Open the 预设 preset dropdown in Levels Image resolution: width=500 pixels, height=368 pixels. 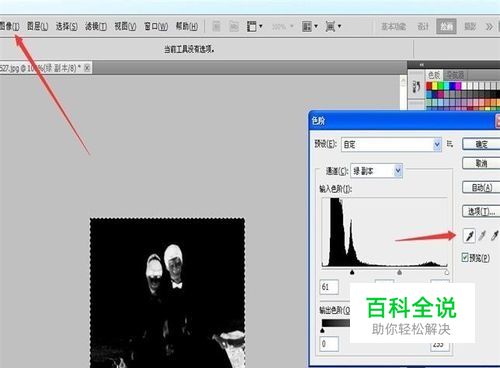point(391,144)
